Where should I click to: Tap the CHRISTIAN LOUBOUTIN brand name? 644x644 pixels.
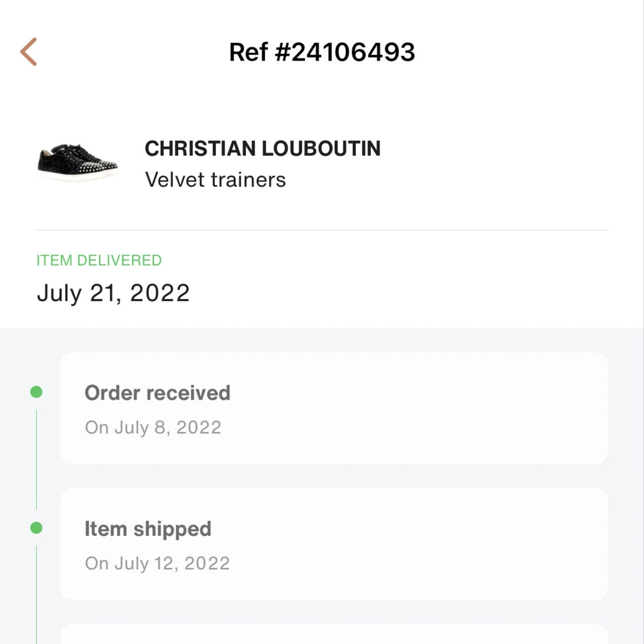click(x=262, y=149)
